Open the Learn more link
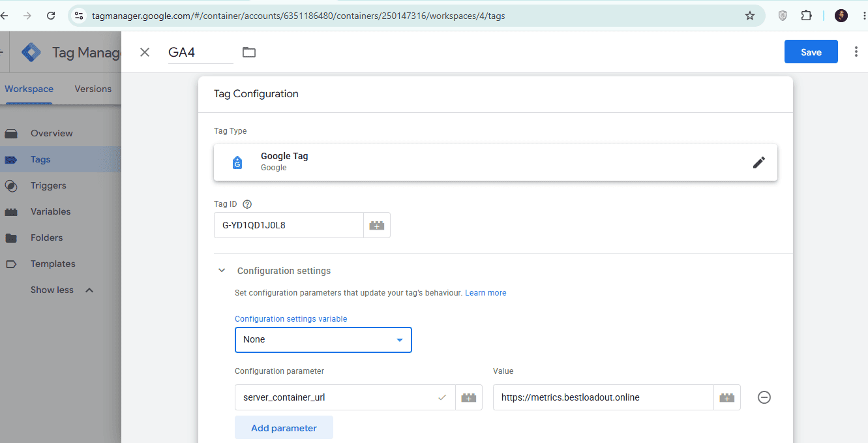Image resolution: width=868 pixels, height=443 pixels. [x=485, y=293]
